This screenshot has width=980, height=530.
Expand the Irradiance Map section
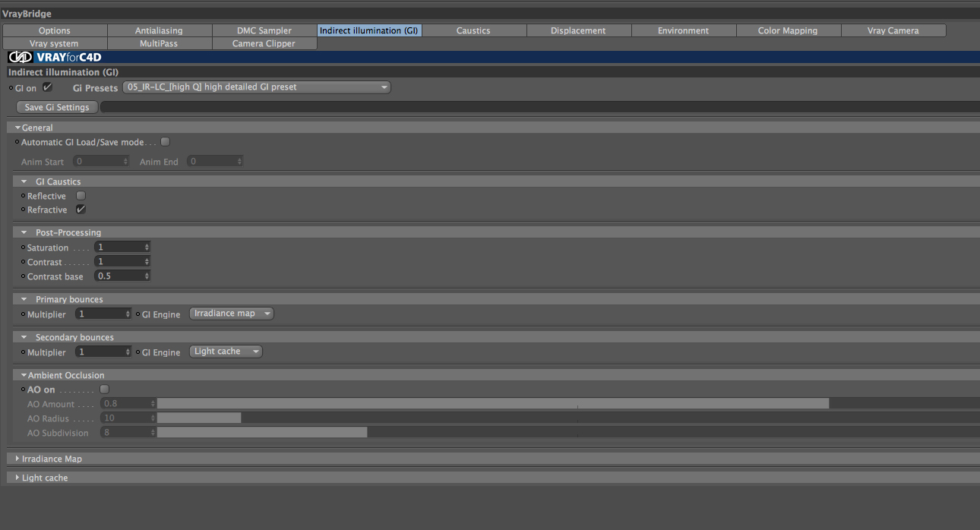coord(17,459)
